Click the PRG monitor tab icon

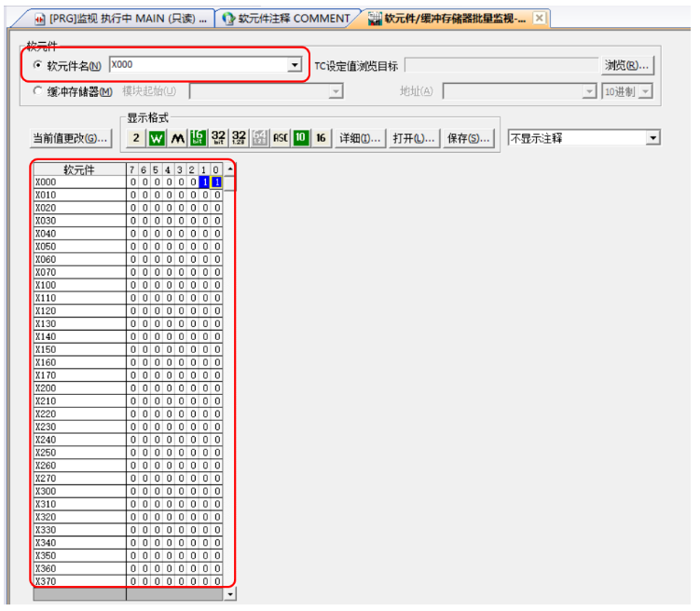coord(40,19)
